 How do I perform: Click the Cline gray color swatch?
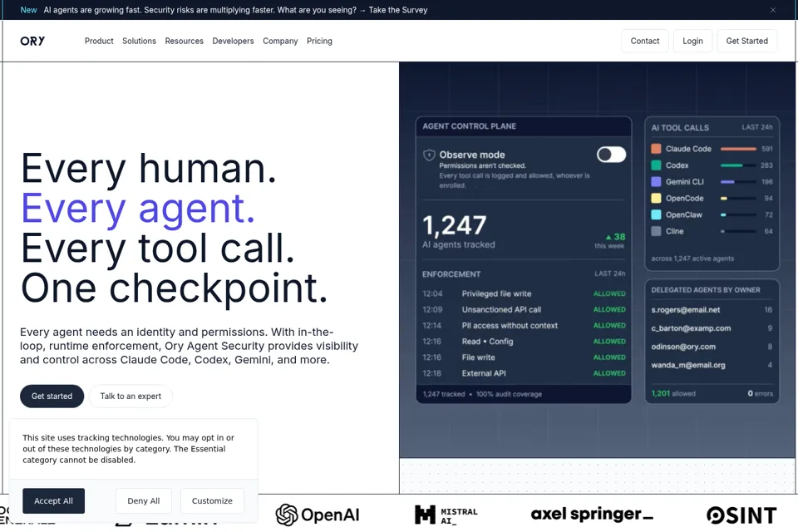656,231
